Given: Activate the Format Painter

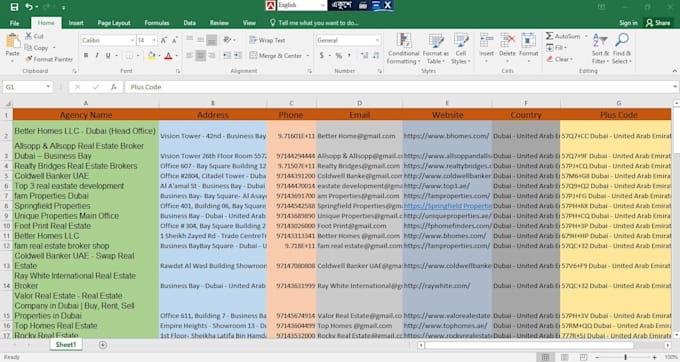Looking at the screenshot, I should pyautogui.click(x=49, y=59).
